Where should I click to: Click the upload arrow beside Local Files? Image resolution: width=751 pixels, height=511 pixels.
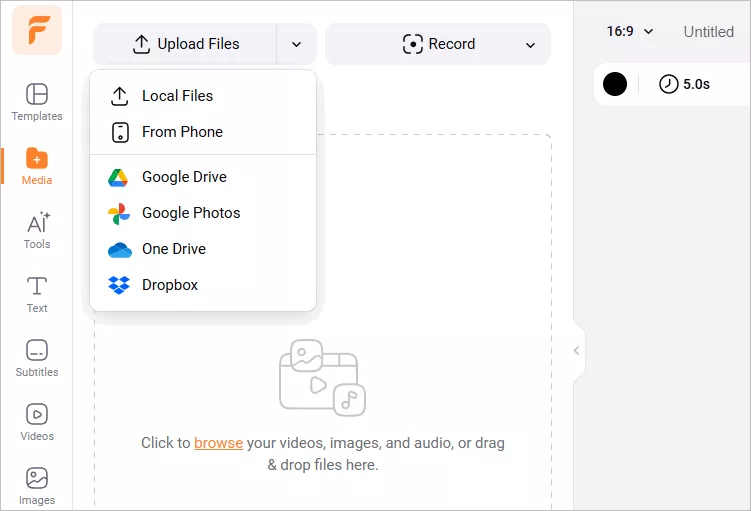coord(119,96)
